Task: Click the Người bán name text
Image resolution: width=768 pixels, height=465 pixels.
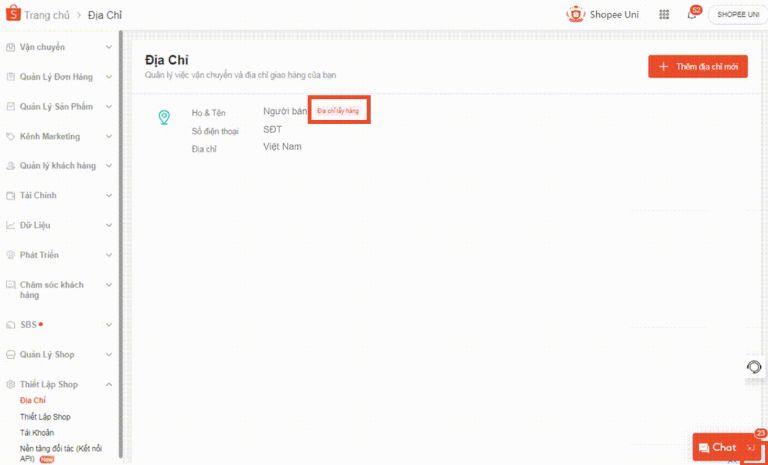Action: pyautogui.click(x=285, y=111)
